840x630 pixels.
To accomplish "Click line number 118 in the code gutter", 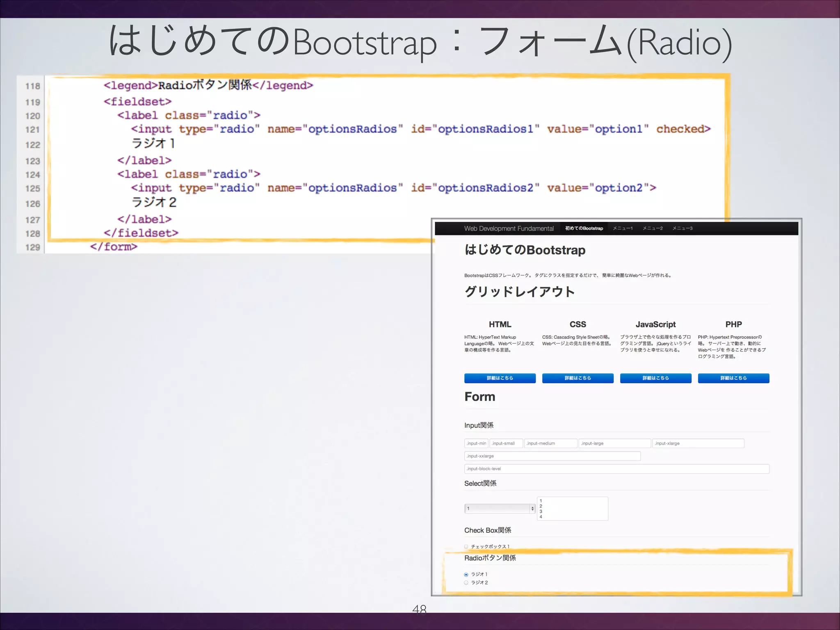I will [x=33, y=86].
